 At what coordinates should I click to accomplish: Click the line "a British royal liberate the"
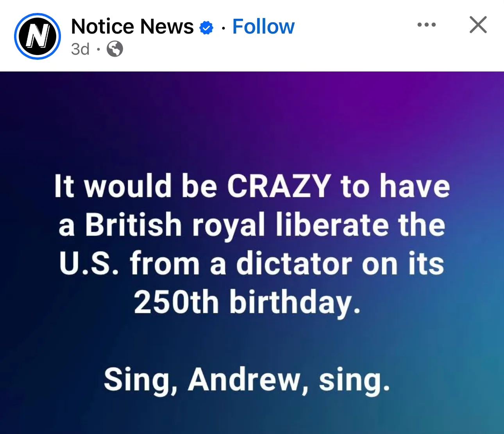click(x=252, y=225)
